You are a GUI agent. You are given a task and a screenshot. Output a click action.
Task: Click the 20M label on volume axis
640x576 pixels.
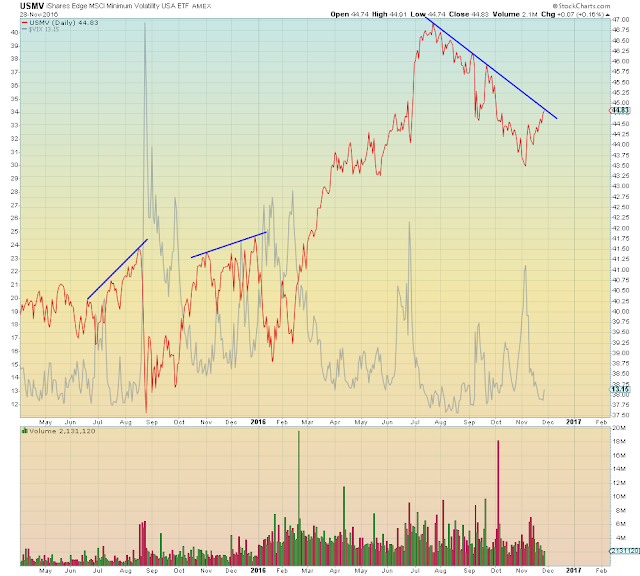pos(619,428)
